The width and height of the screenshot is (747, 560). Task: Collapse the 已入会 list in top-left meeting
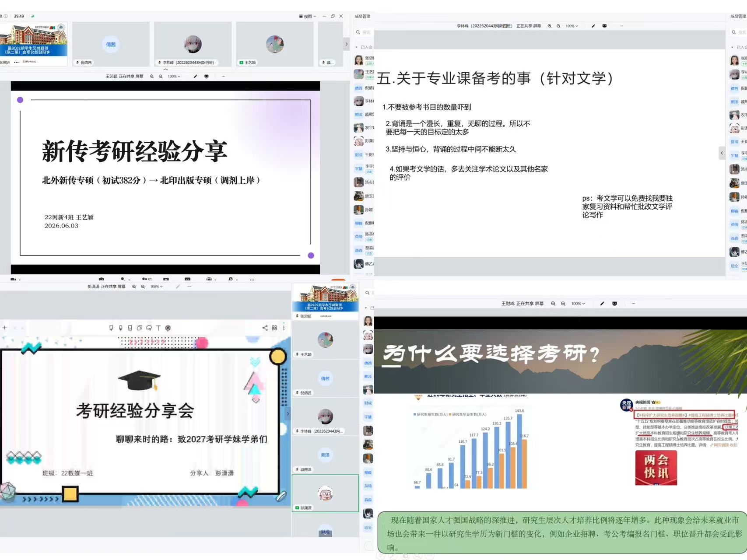click(x=356, y=47)
